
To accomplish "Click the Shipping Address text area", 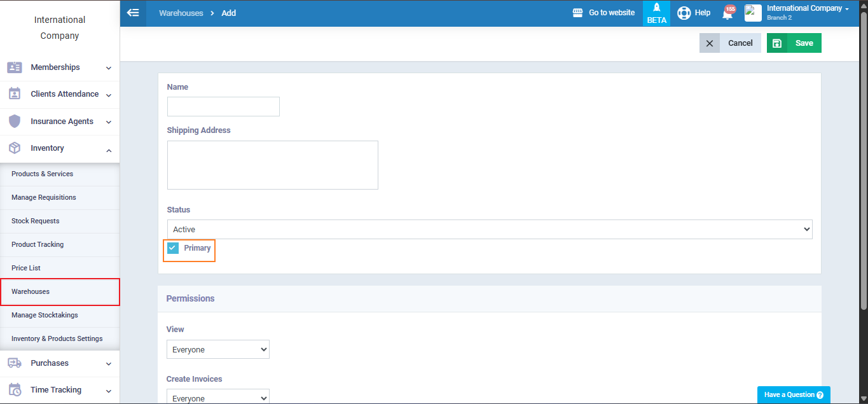I will click(x=272, y=165).
